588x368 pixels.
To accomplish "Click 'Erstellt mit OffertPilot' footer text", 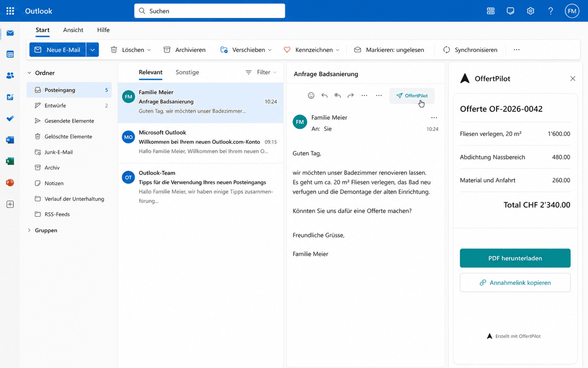I will (518, 336).
